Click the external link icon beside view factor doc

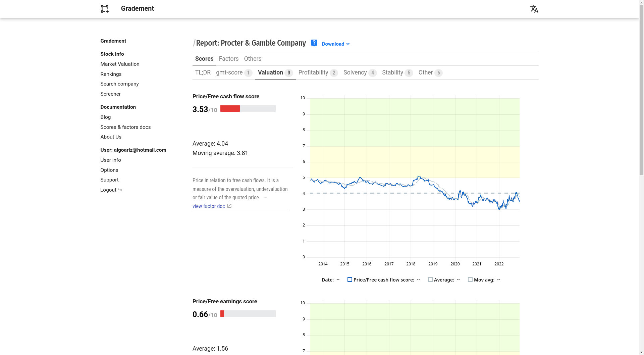click(229, 206)
